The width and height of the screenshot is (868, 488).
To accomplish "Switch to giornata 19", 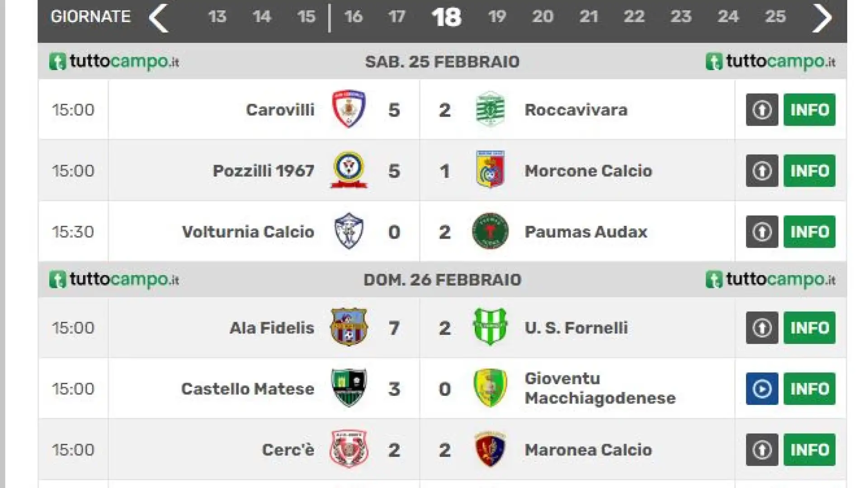I will (497, 17).
